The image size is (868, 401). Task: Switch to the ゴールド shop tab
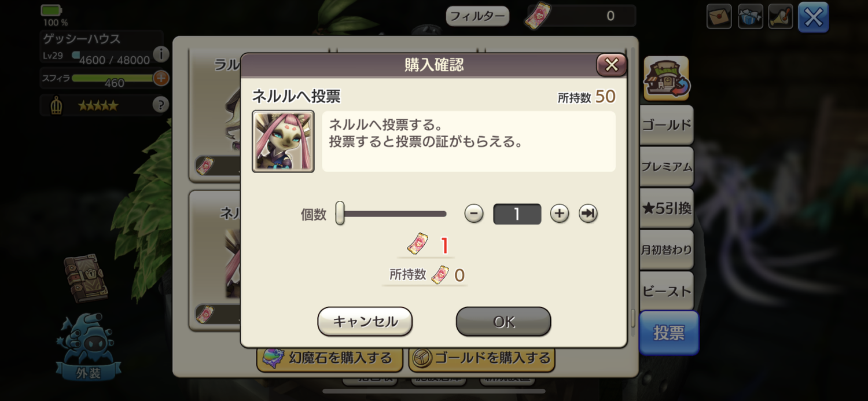tap(667, 125)
